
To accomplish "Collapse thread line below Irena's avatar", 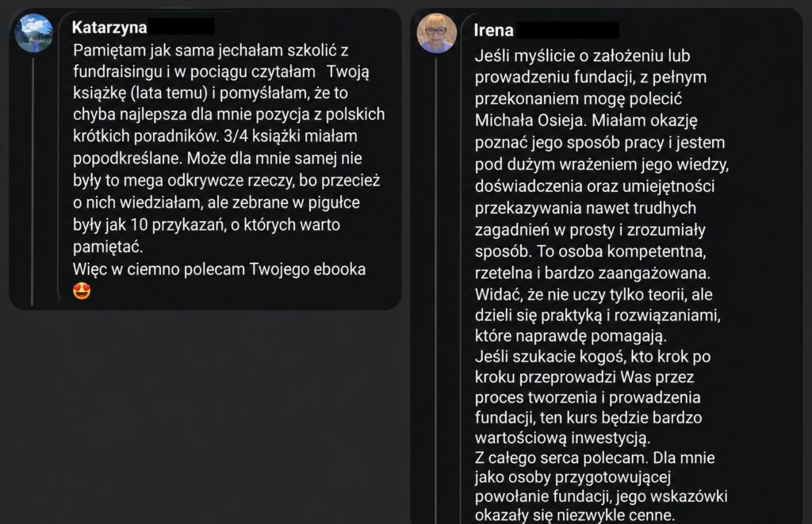I will pos(435,290).
